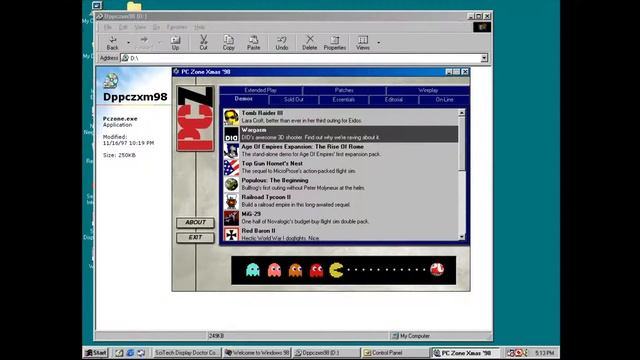Click the Top Gun Hornet's Nest flag icon
This screenshot has width=640, height=360.
231,168
